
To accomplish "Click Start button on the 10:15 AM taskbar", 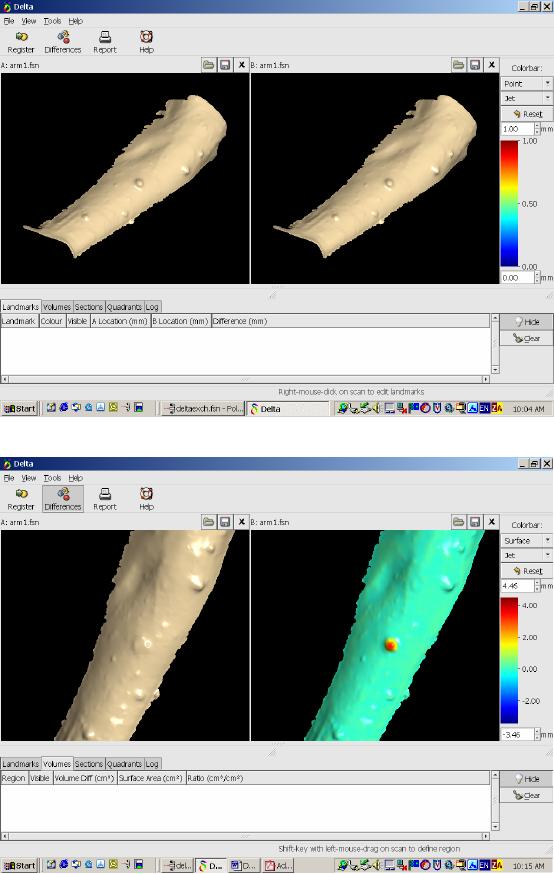I will tap(20, 866).
